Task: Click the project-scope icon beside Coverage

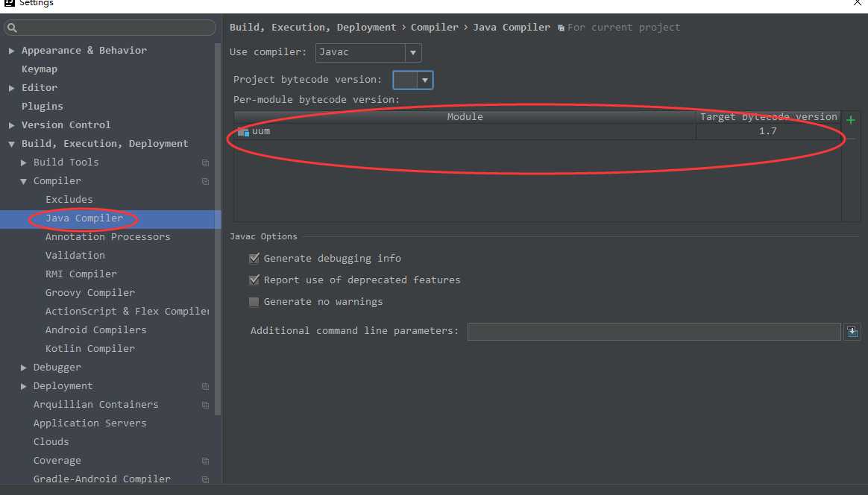Action: pyautogui.click(x=205, y=461)
